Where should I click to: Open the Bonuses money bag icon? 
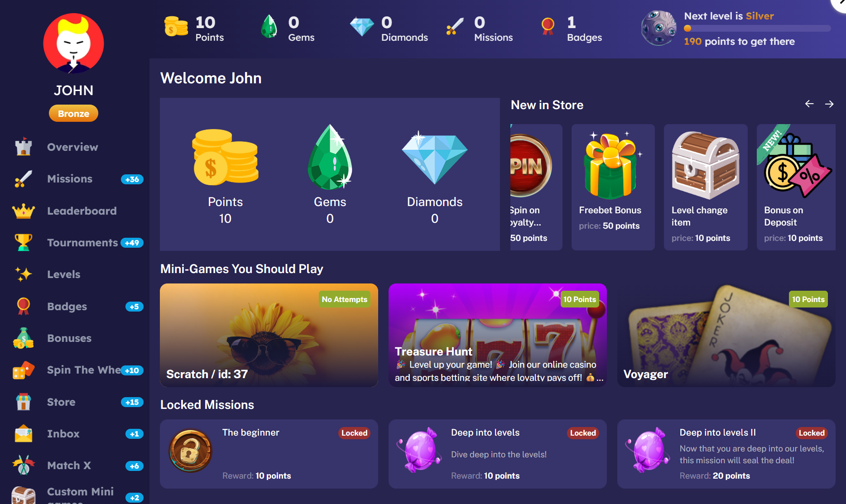(x=24, y=338)
